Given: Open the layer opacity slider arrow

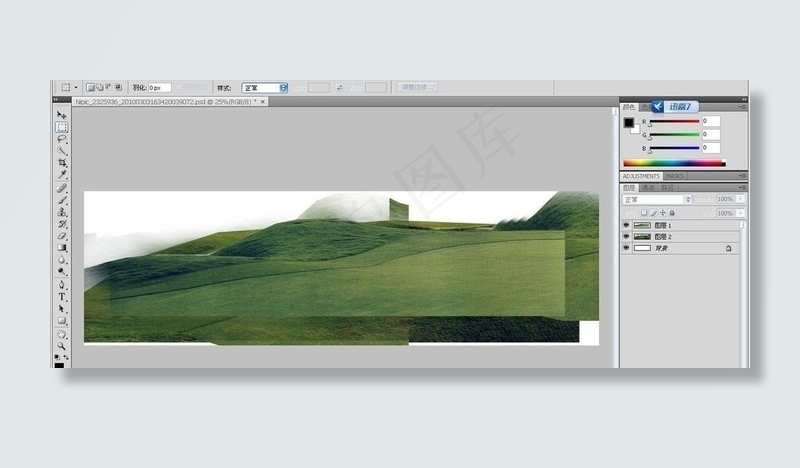Looking at the screenshot, I should click(741, 199).
